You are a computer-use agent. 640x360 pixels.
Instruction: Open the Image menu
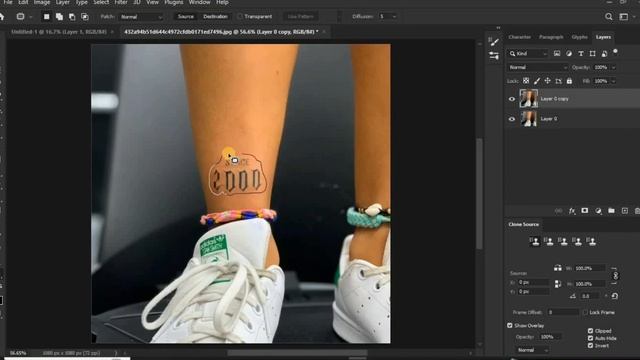(42, 2)
